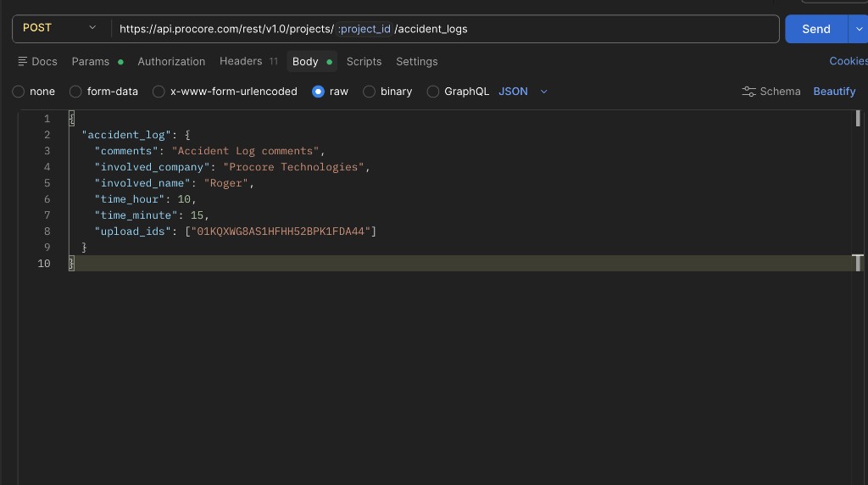Image resolution: width=868 pixels, height=485 pixels.
Task: Select the raw body radio button
Action: (318, 92)
